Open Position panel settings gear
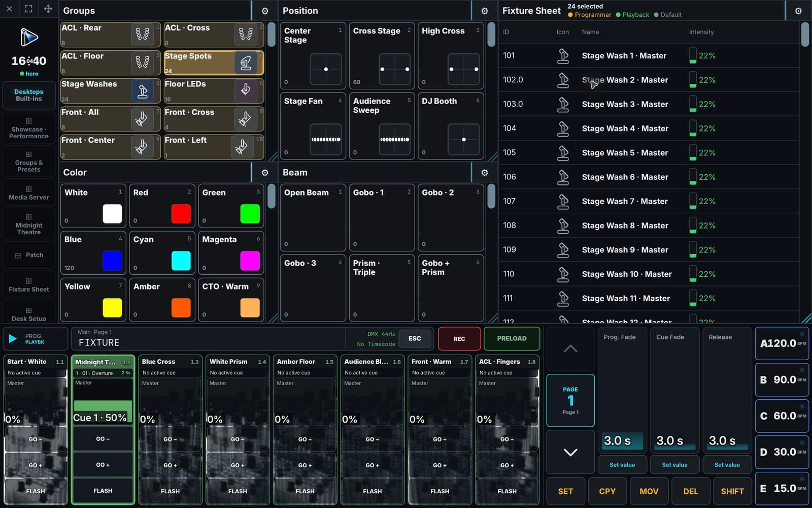812x508 pixels. point(485,11)
